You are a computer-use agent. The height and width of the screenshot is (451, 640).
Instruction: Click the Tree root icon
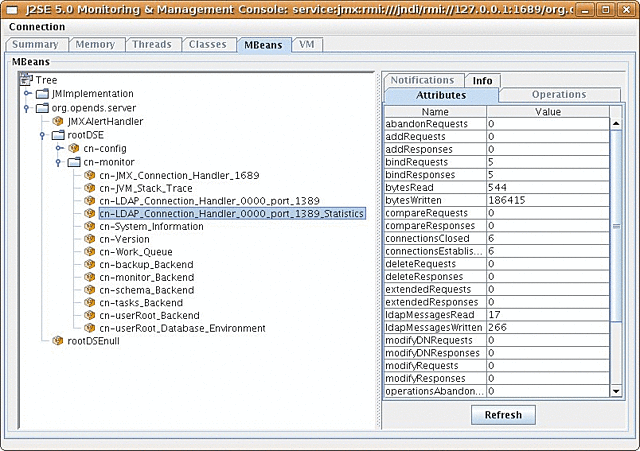pyautogui.click(x=26, y=79)
